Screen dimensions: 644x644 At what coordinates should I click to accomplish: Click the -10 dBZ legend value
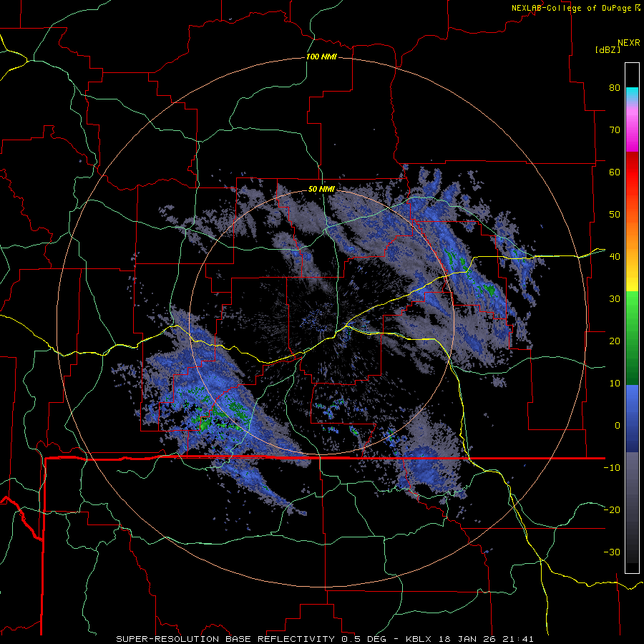tap(612, 468)
